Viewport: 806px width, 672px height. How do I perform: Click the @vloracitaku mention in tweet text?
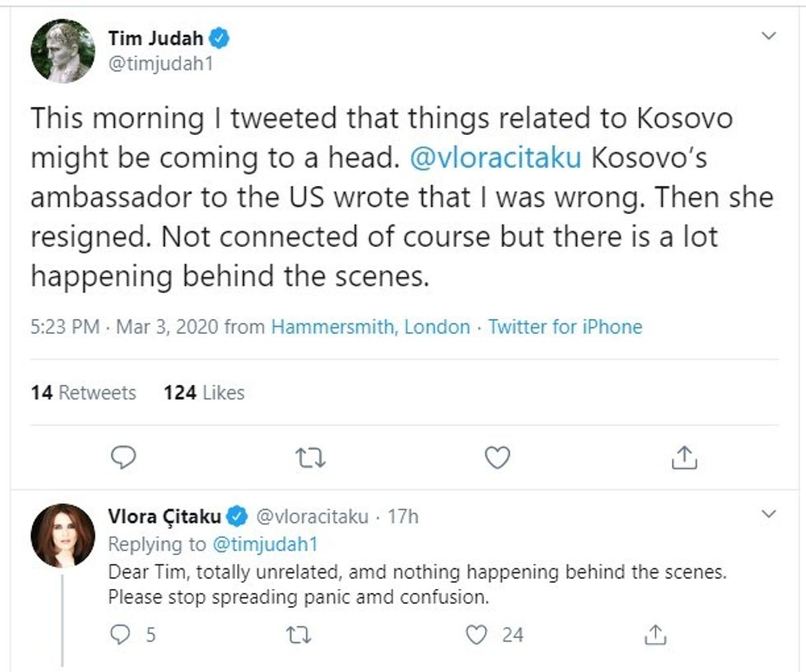[495, 157]
